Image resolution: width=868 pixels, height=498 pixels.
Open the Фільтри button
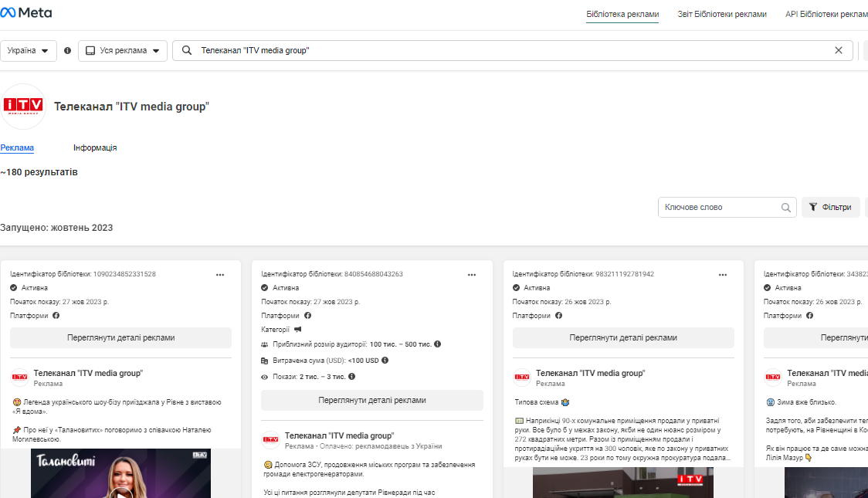coord(831,207)
